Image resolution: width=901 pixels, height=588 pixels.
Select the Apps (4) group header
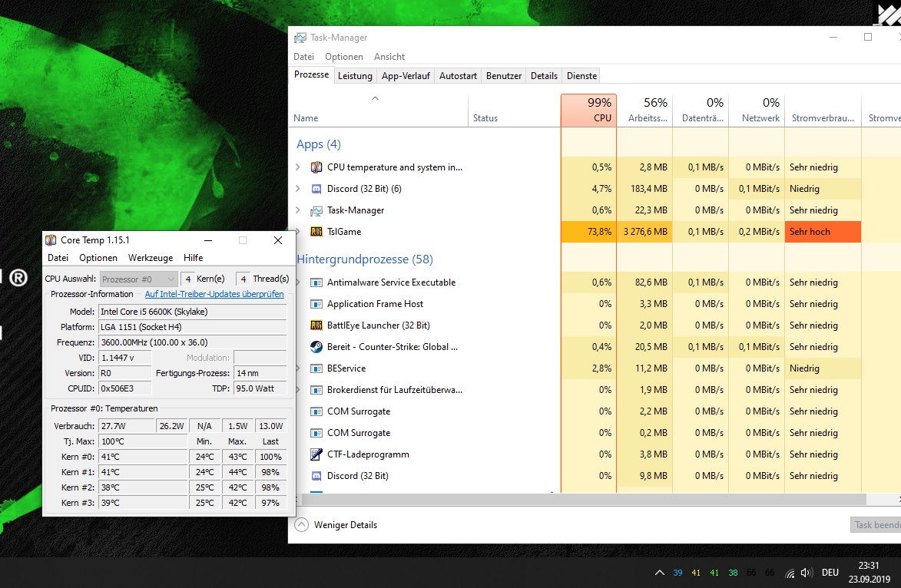[x=318, y=144]
